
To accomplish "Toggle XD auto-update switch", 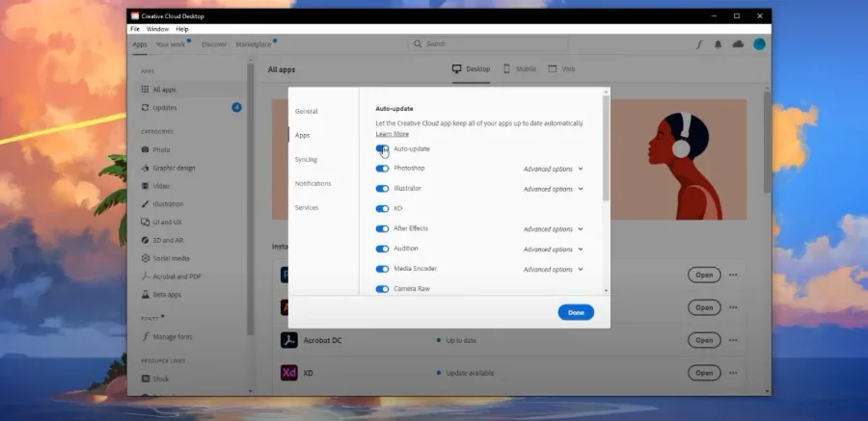I will click(x=382, y=208).
